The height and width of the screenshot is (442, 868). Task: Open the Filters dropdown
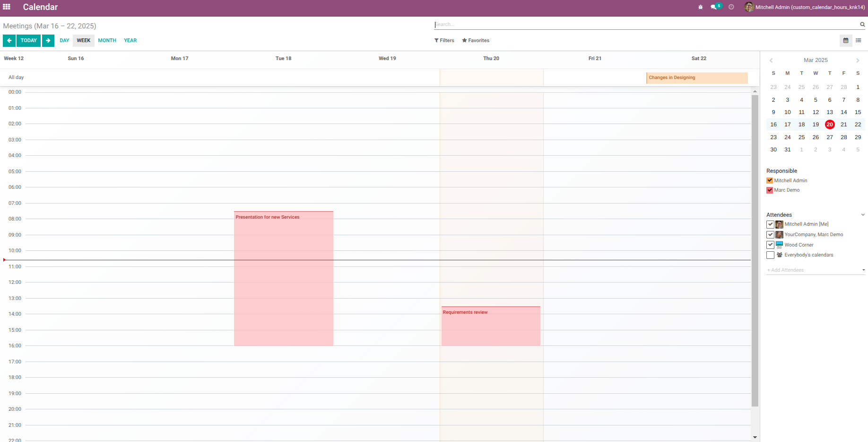click(x=444, y=41)
